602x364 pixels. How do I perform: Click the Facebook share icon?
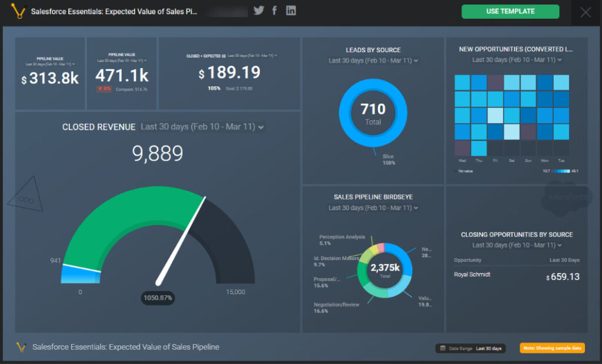[275, 11]
